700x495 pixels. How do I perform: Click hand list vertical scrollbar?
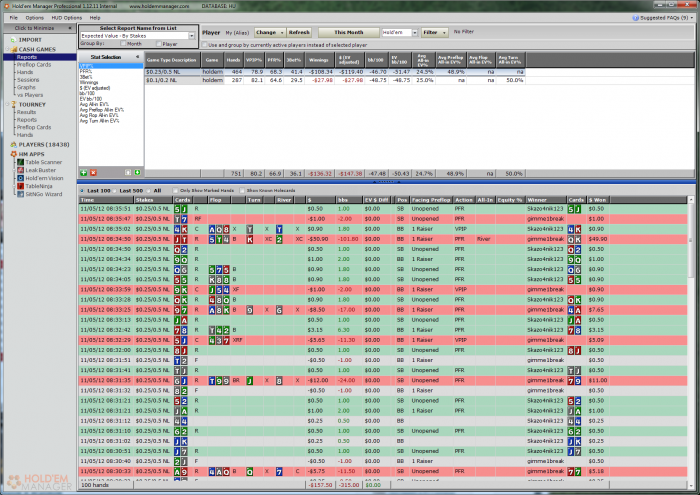(691, 339)
